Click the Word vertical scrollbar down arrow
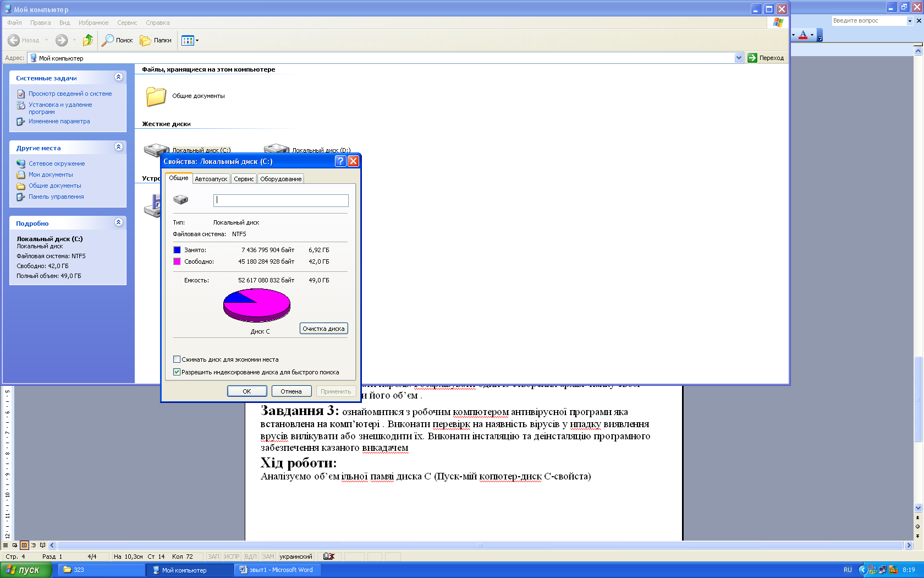The height and width of the screenshot is (578, 924). click(x=918, y=508)
